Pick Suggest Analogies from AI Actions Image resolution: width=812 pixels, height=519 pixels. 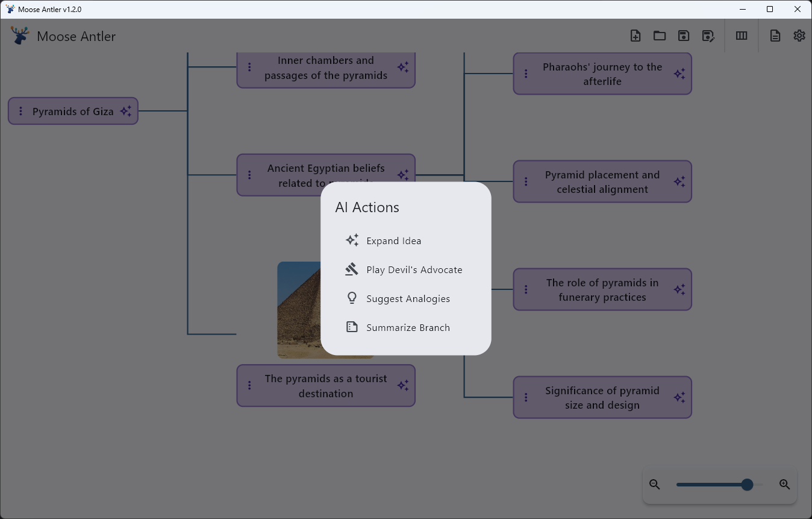pyautogui.click(x=405, y=298)
